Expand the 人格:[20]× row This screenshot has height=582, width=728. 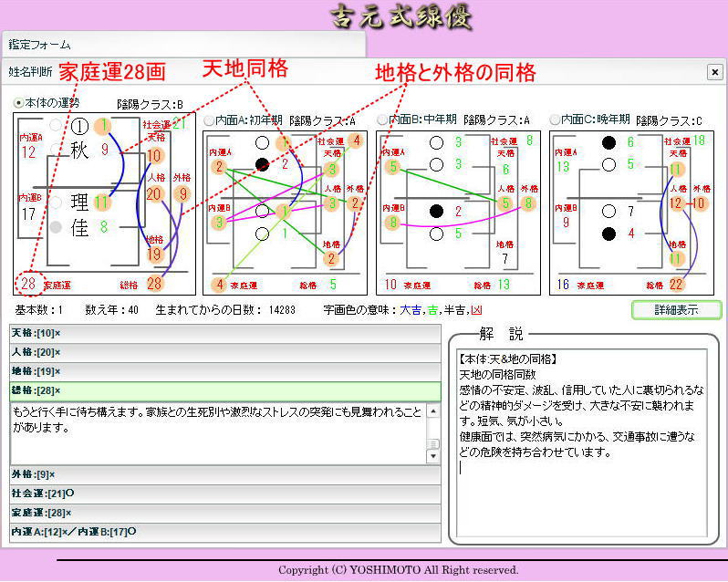pyautogui.click(x=225, y=352)
